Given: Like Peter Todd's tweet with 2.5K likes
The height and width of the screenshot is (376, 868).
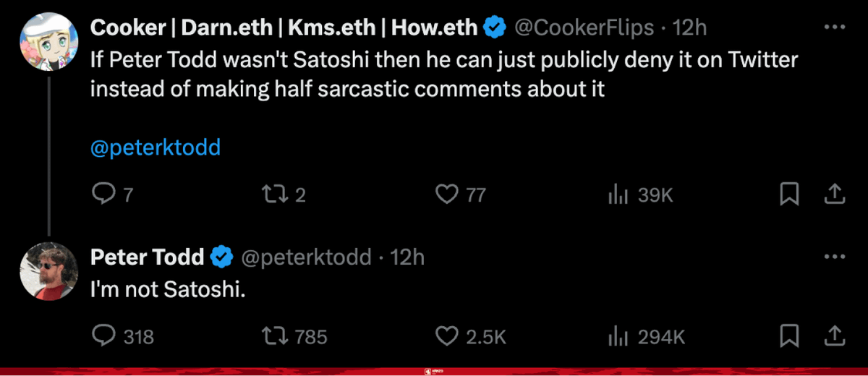Looking at the screenshot, I should tap(448, 336).
